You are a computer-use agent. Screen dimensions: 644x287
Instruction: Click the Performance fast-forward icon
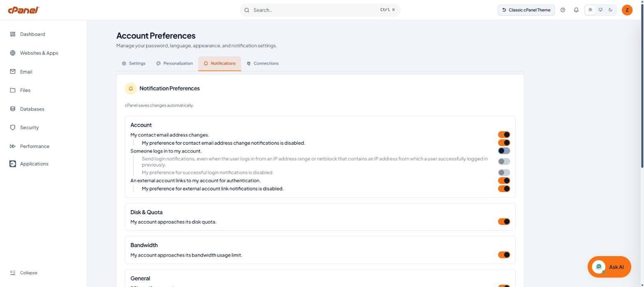(x=13, y=146)
